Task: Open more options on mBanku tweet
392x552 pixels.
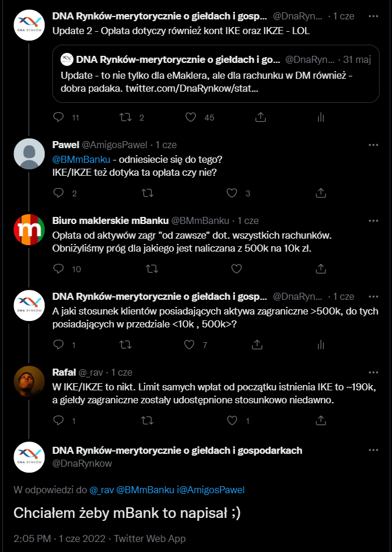Action: click(x=373, y=220)
